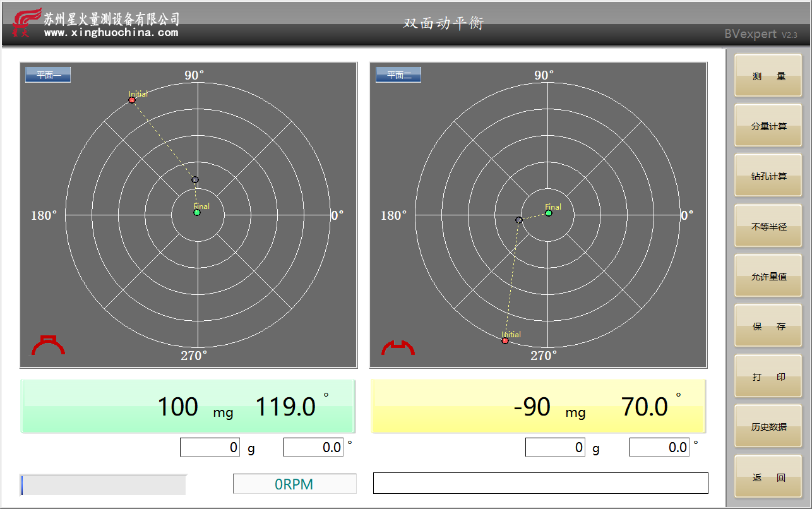Click the plane one gram weight input field
Image resolution: width=812 pixels, height=509 pixels.
click(210, 447)
